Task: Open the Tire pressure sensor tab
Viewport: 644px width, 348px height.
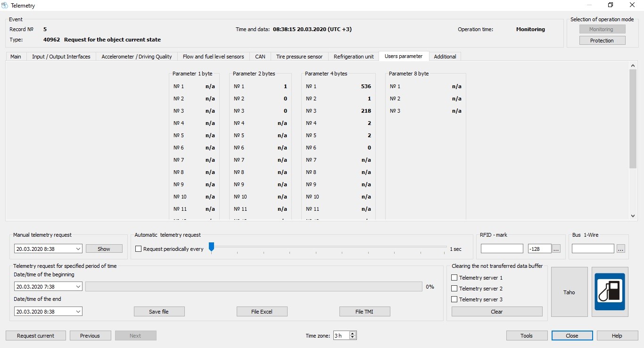Action: [x=299, y=57]
